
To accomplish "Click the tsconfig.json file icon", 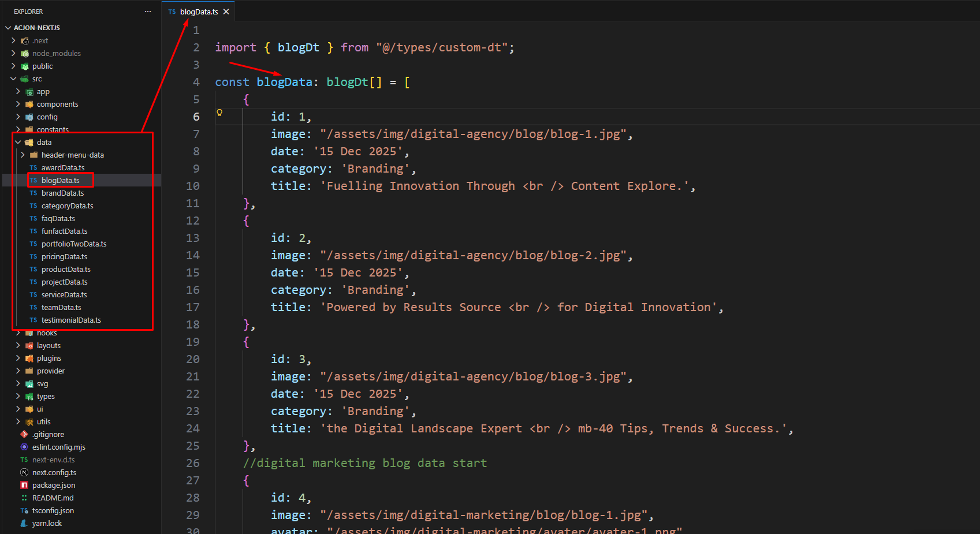I will [x=24, y=510].
